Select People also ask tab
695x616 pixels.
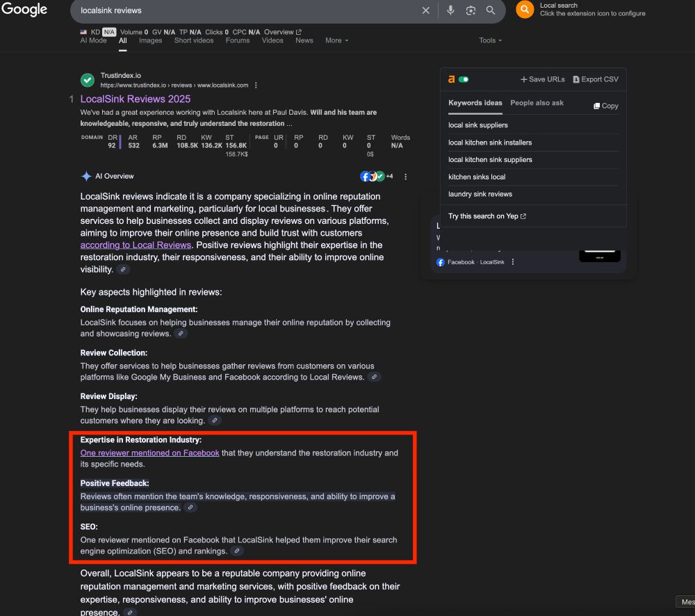tap(537, 103)
